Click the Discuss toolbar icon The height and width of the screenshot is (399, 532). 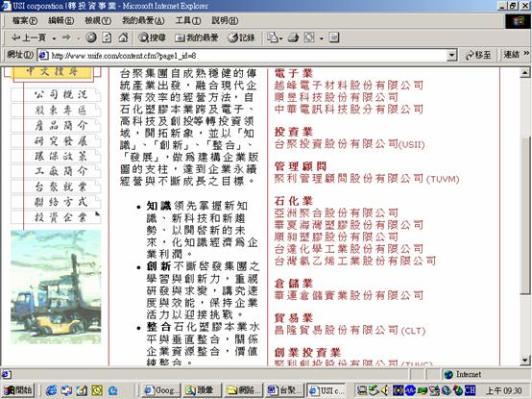[x=334, y=37]
